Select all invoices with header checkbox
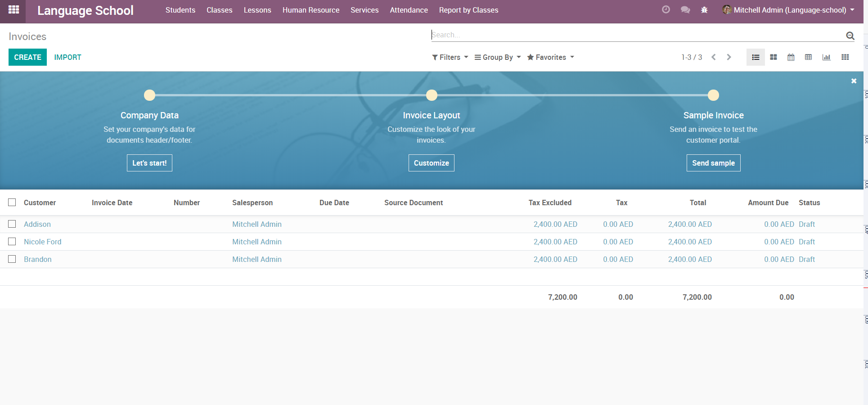Image resolution: width=868 pixels, height=405 pixels. (x=12, y=202)
